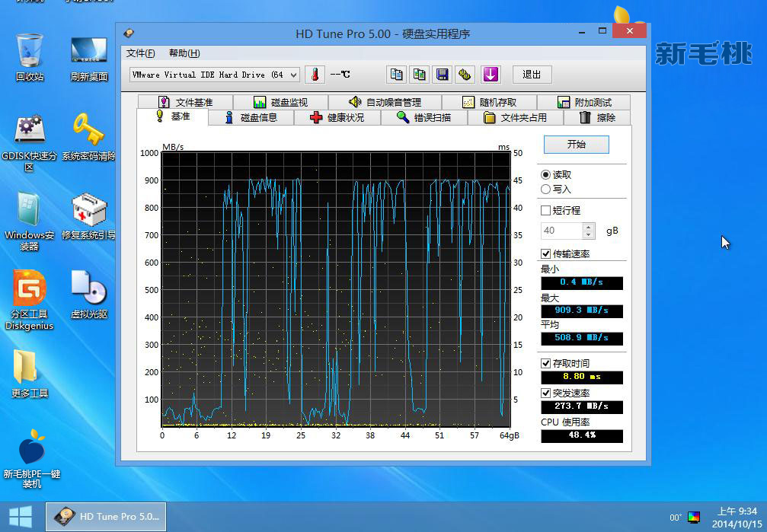Switch to the 错误扫描 tab
The width and height of the screenshot is (767, 532).
[424, 117]
